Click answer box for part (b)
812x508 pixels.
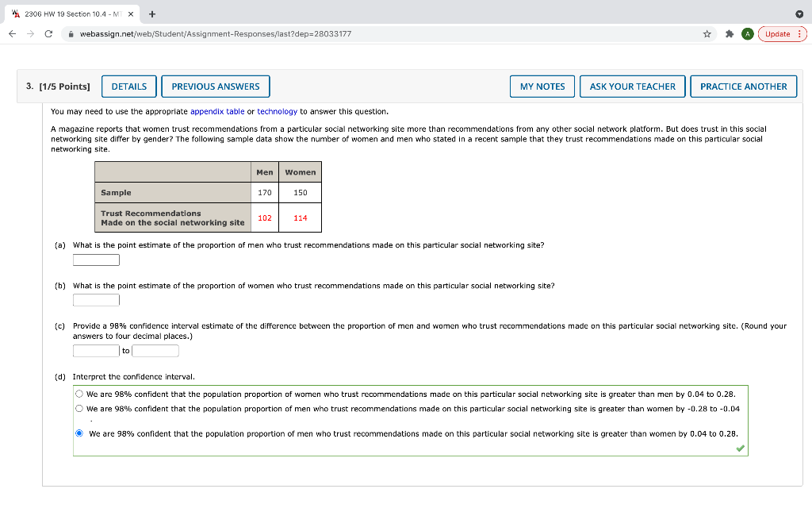pos(96,299)
